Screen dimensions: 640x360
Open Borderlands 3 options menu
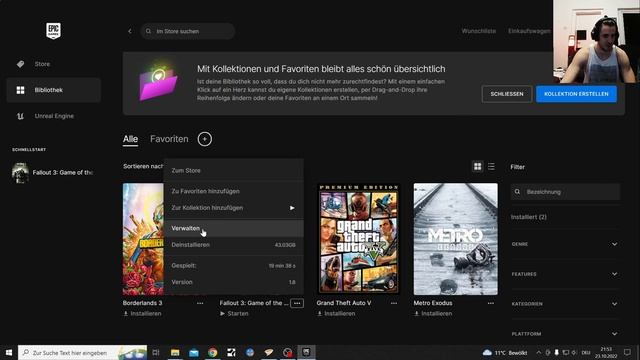tap(200, 303)
